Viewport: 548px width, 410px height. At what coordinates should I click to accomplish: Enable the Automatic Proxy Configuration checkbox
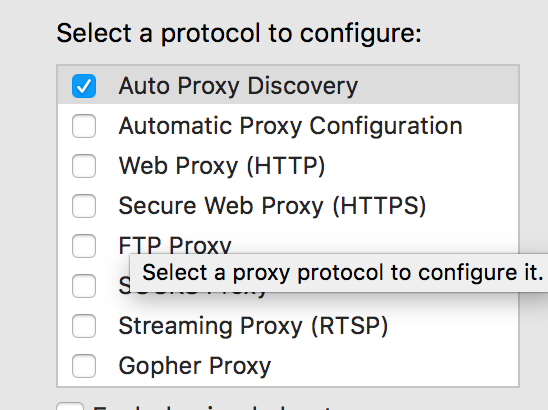tap(84, 126)
